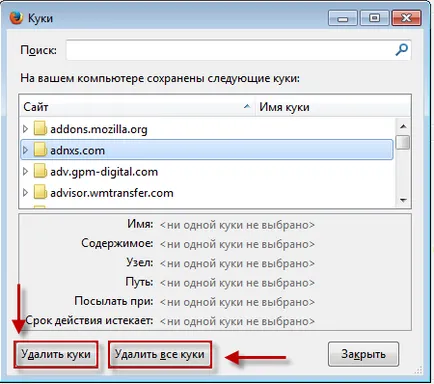Click the Срок действия истекает placeholder value

(237, 322)
